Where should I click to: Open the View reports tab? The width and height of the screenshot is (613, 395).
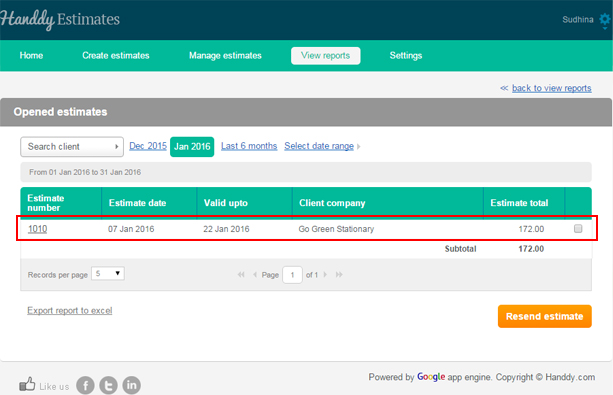326,56
